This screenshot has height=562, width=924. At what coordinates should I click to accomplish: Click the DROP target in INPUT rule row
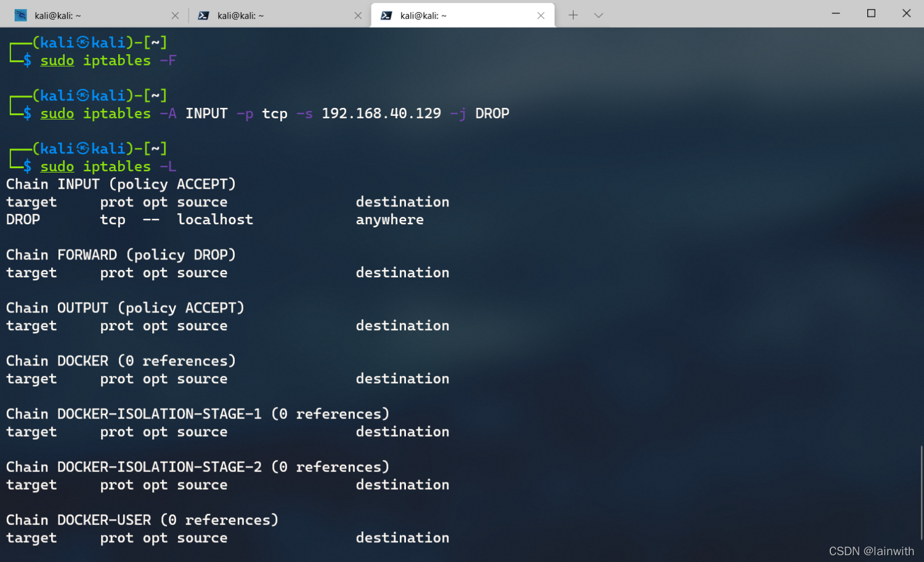pyautogui.click(x=23, y=219)
